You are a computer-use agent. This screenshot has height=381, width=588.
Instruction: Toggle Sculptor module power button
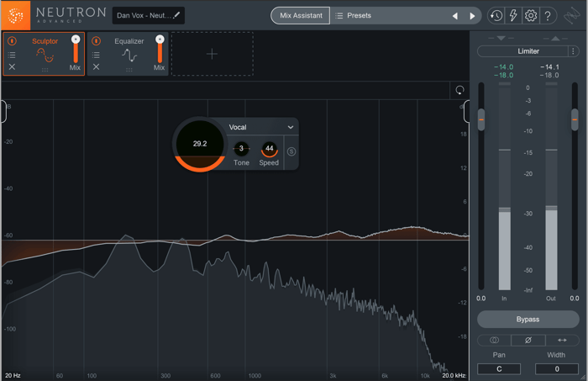[12, 40]
